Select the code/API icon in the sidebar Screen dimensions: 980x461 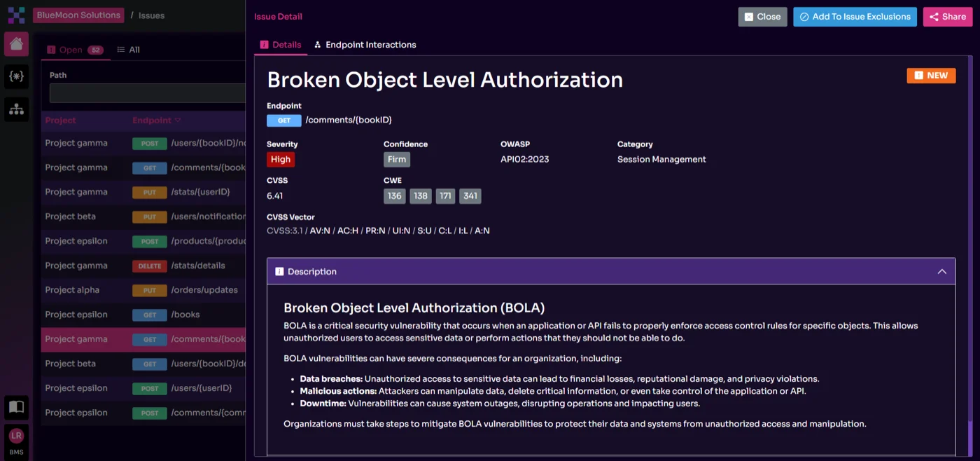(x=16, y=77)
